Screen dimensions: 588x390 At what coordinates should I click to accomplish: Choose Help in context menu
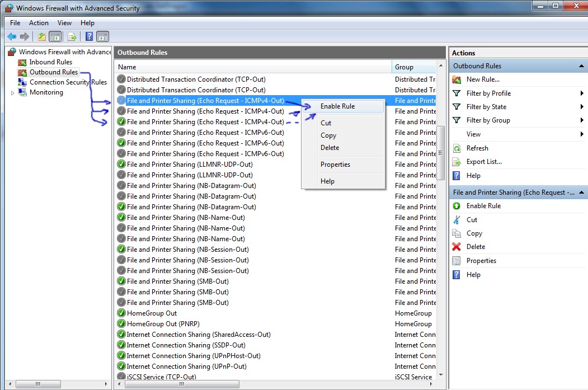pyautogui.click(x=344, y=181)
